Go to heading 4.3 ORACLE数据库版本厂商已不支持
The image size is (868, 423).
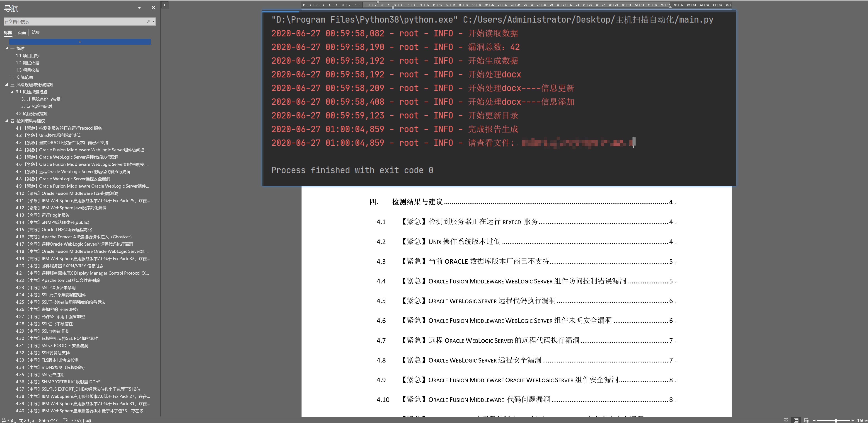[x=62, y=143]
